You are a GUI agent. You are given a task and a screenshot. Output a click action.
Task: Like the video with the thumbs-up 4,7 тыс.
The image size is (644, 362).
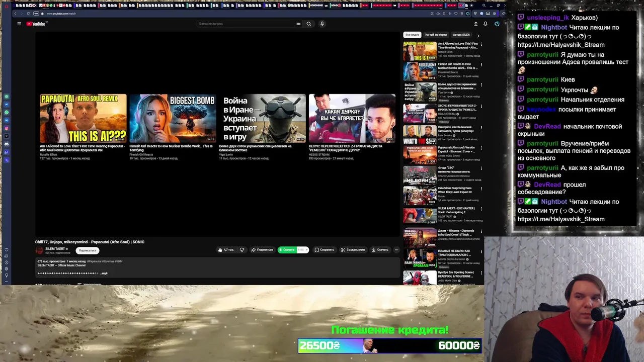(x=226, y=250)
